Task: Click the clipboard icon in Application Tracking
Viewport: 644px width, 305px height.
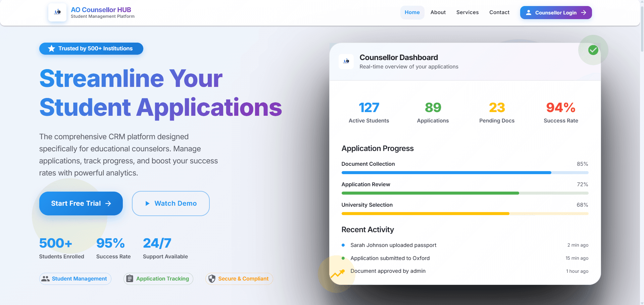Action: point(130,279)
